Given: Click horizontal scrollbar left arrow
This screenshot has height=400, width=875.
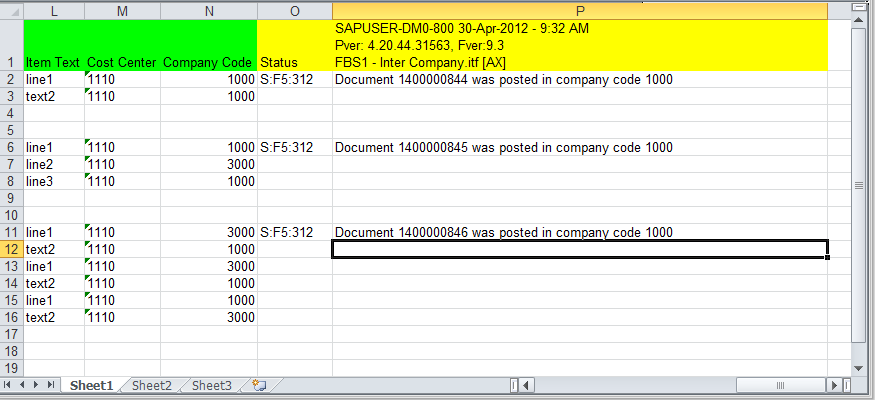Looking at the screenshot, I should tap(525, 385).
